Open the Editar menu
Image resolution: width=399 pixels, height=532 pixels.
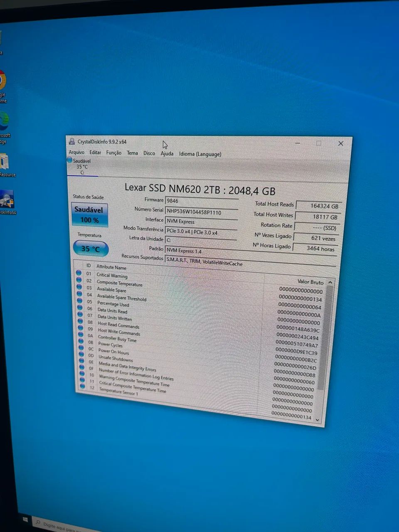point(95,153)
